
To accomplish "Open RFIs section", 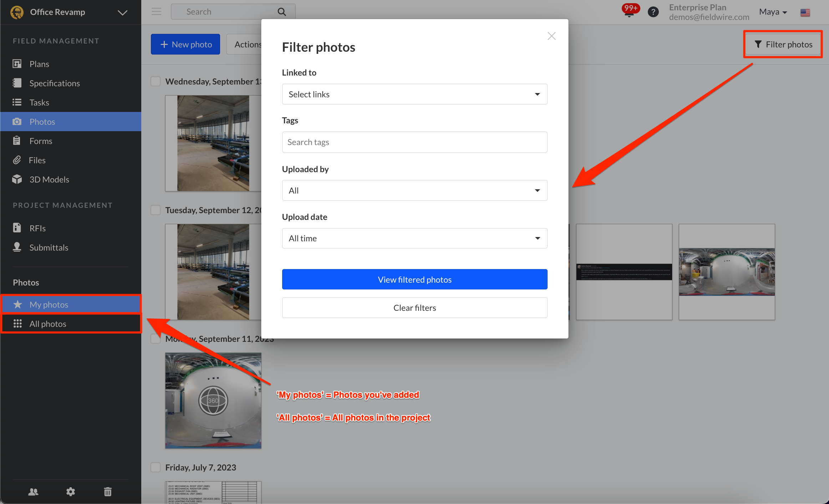I will pos(71,228).
